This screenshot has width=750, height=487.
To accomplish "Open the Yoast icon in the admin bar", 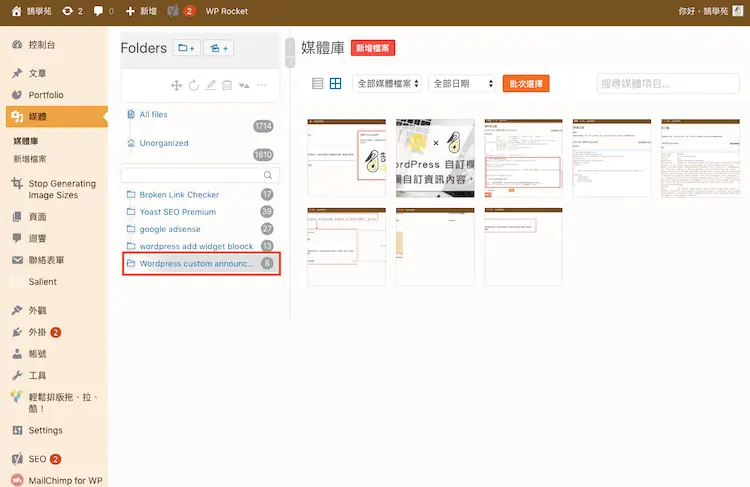I will coord(173,11).
